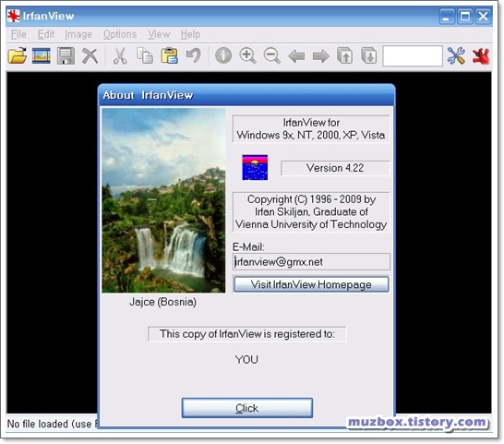This screenshot has width=504, height=444.
Task: Select the Cut scissors icon
Action: pyautogui.click(x=120, y=55)
